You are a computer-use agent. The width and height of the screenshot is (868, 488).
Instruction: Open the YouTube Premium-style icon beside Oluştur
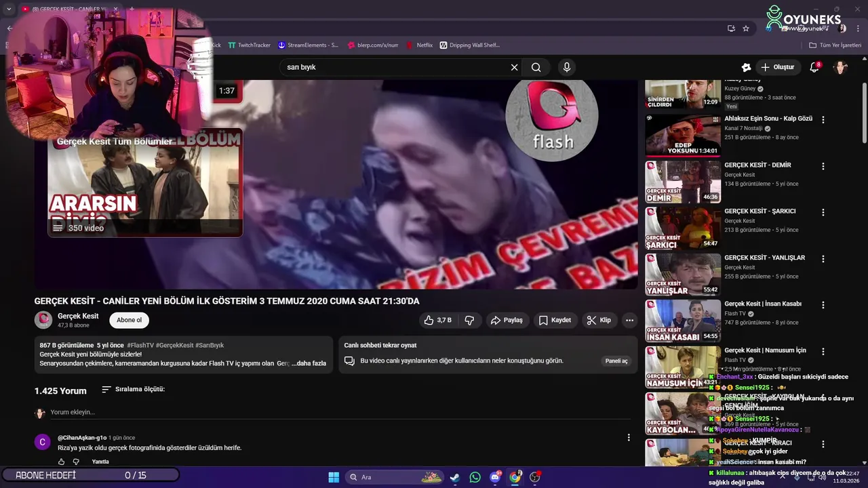(746, 67)
